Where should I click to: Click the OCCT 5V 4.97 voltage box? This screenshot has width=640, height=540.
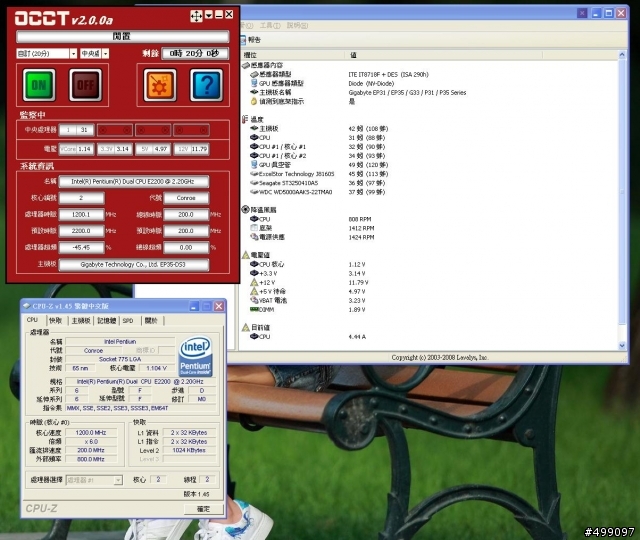point(153,149)
